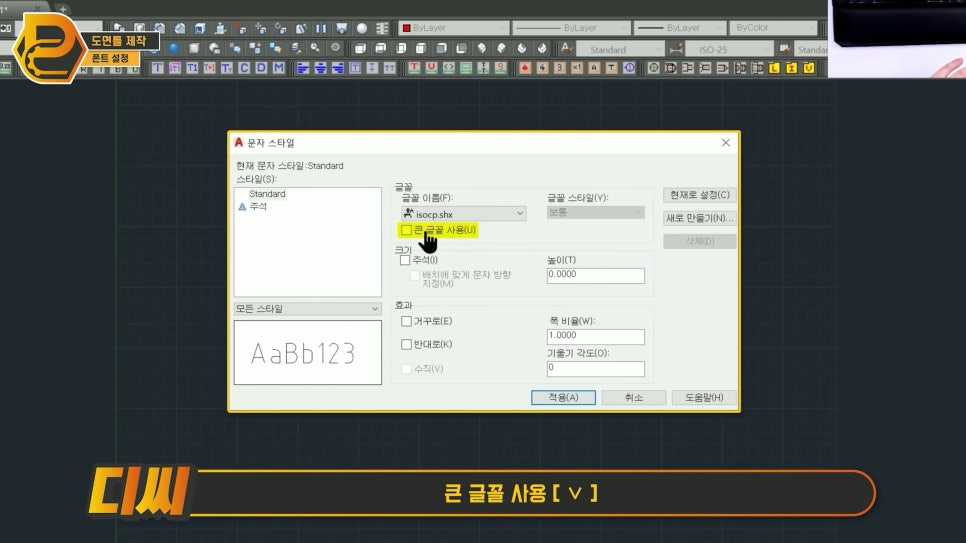The image size is (966, 543).
Task: Check the 거꾸로(E) upside down option
Action: [406, 321]
